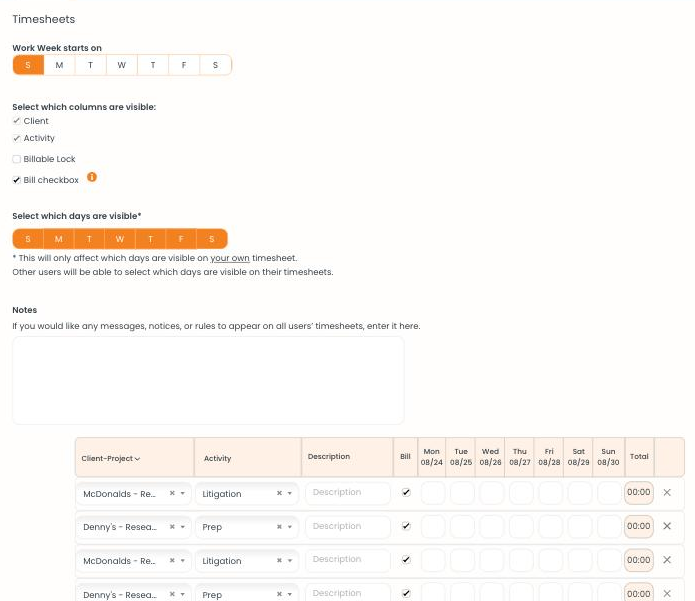Set work week start to Monday
695x601 pixels.
pos(59,65)
